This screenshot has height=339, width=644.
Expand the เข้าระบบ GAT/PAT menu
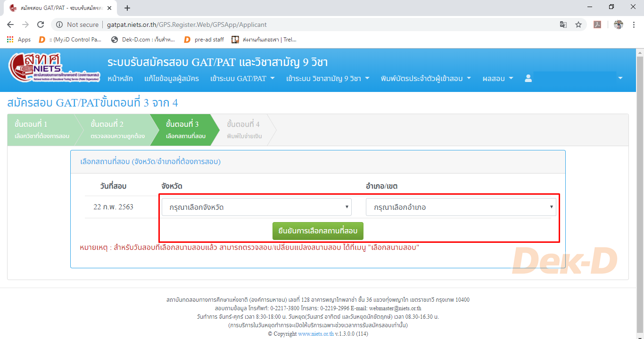[x=242, y=78]
